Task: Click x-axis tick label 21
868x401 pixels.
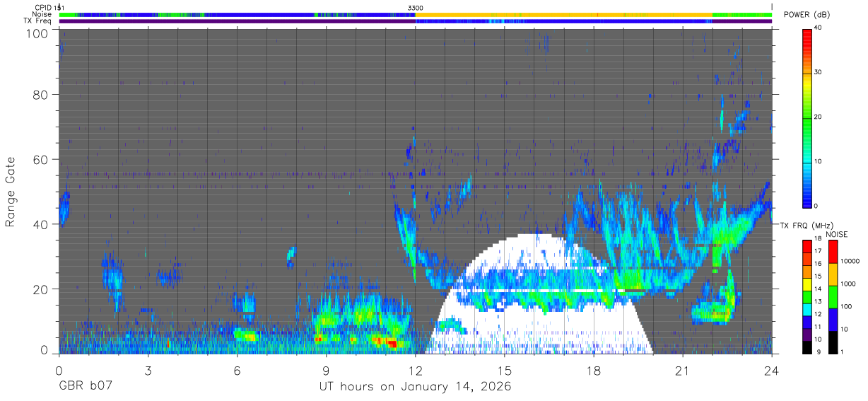Action: coord(682,370)
